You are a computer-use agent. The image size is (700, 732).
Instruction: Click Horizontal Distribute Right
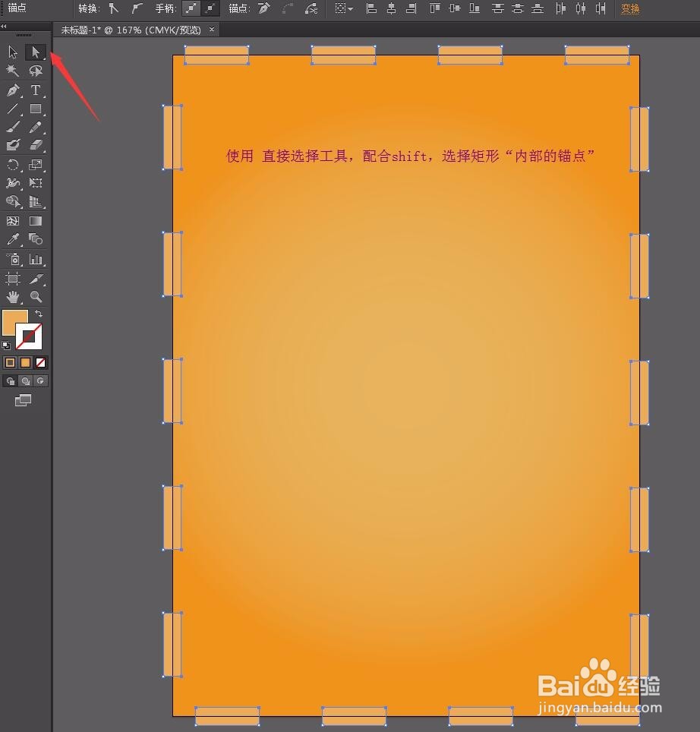(x=601, y=8)
